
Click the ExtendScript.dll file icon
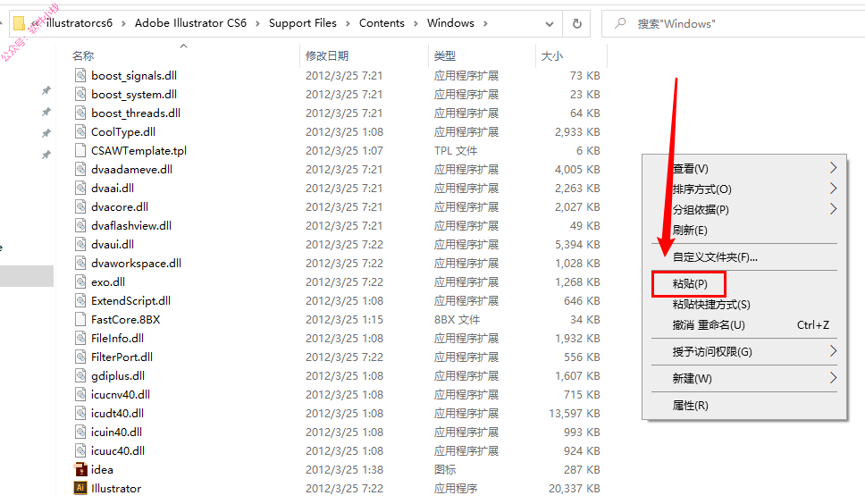[x=80, y=300]
